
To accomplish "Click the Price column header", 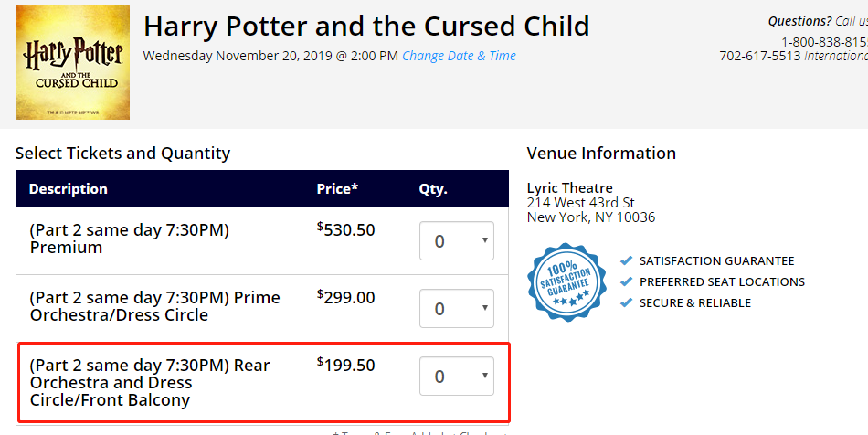I will coord(337,189).
